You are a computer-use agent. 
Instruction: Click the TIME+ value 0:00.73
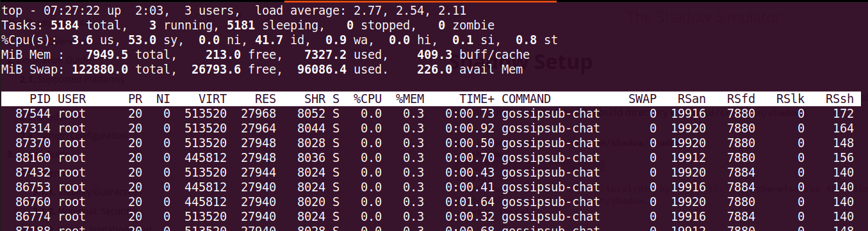click(470, 113)
